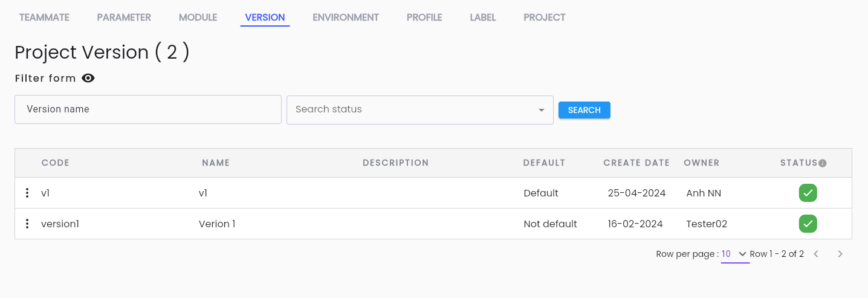Click the green status checkmark for v1
The height and width of the screenshot is (298, 868).
[x=808, y=193]
